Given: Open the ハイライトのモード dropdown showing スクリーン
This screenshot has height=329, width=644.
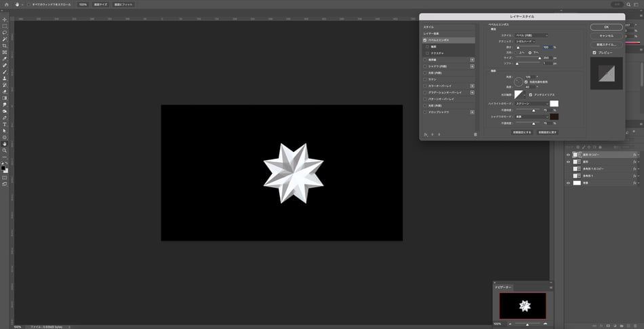Looking at the screenshot, I should tap(532, 104).
